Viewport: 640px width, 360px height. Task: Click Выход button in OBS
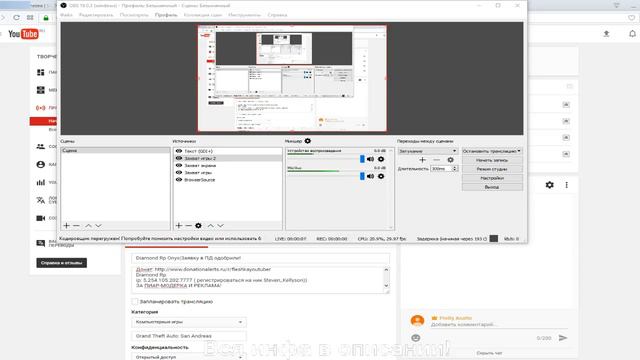tap(492, 187)
